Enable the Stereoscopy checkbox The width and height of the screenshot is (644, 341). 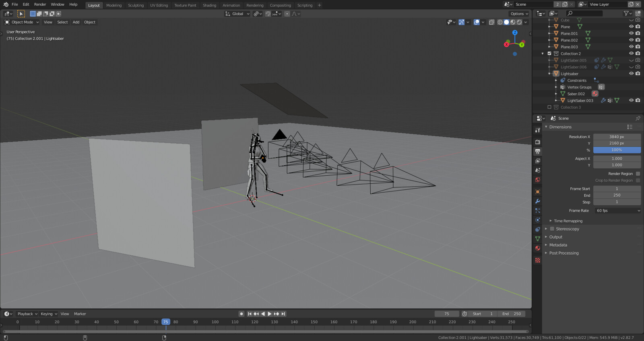pos(552,229)
